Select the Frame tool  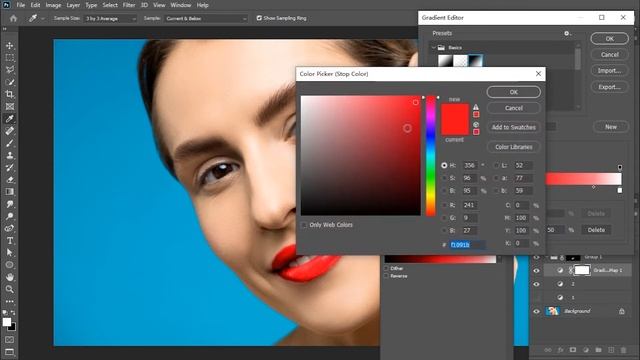9,107
